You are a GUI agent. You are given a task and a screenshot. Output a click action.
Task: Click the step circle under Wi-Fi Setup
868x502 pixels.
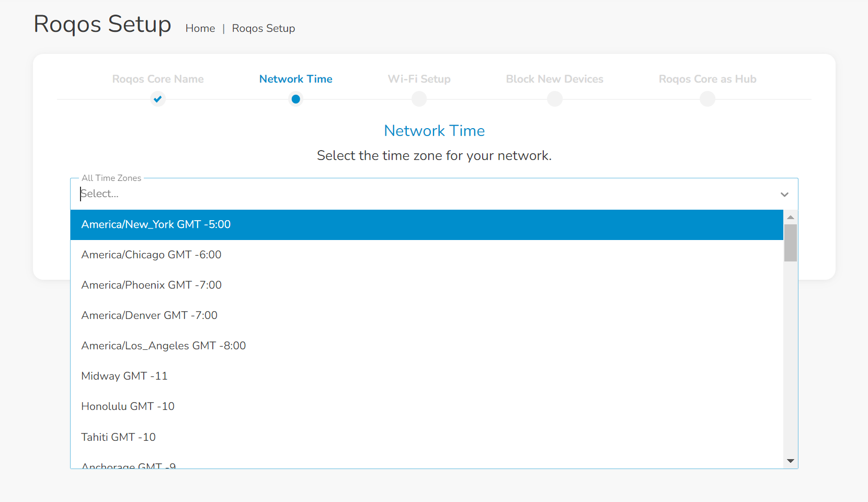tap(419, 99)
